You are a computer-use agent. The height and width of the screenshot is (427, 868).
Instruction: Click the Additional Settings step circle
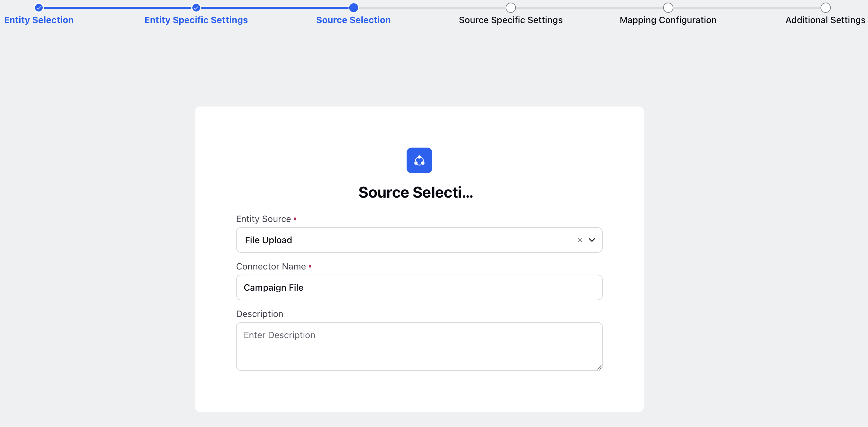(826, 7)
